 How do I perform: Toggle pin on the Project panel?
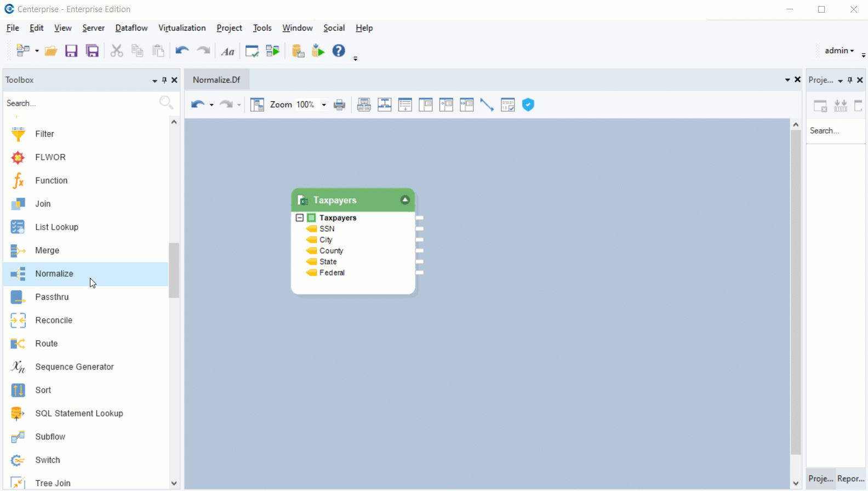pos(850,80)
